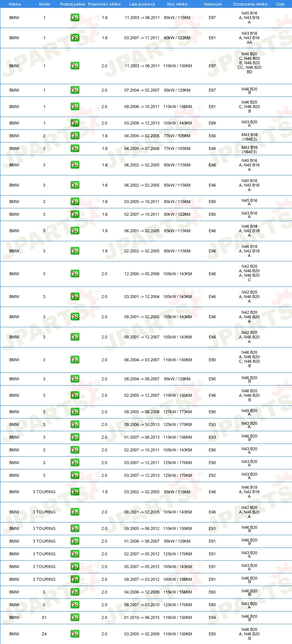Select date cell 03.2002 -> 02.2005

tap(142, 492)
